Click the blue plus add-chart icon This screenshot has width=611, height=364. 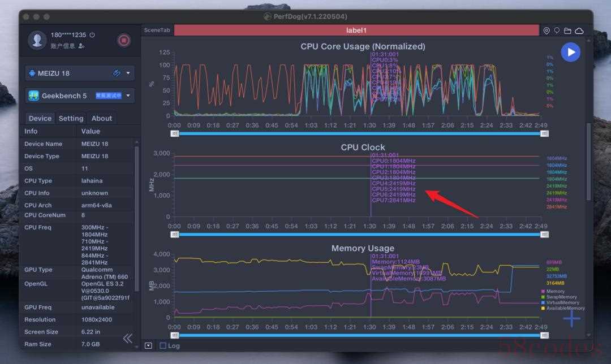[x=571, y=319]
